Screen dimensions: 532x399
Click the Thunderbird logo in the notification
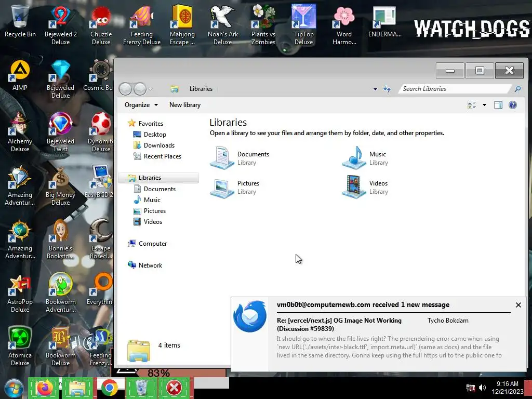point(250,316)
